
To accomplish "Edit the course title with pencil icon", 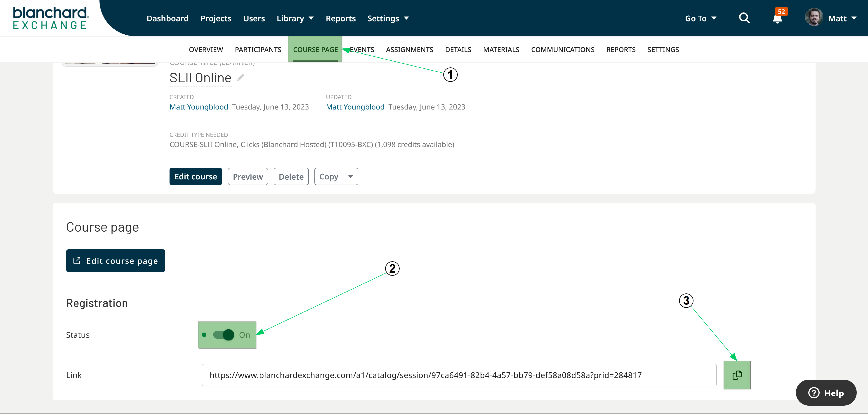I will pos(240,77).
